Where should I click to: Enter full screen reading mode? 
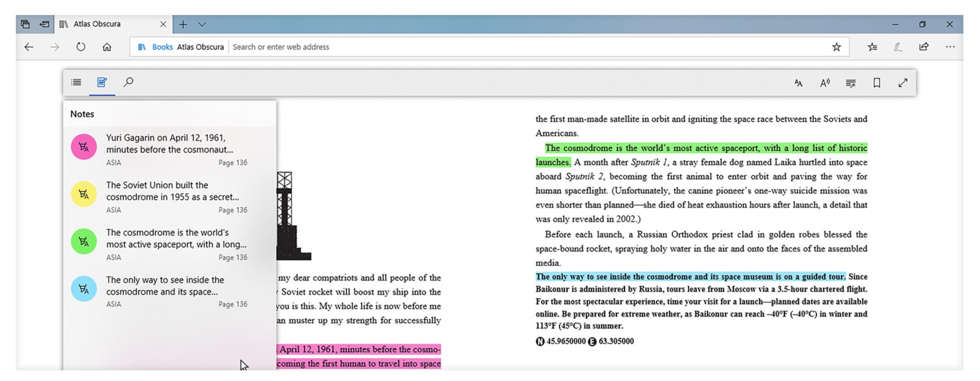click(x=903, y=83)
